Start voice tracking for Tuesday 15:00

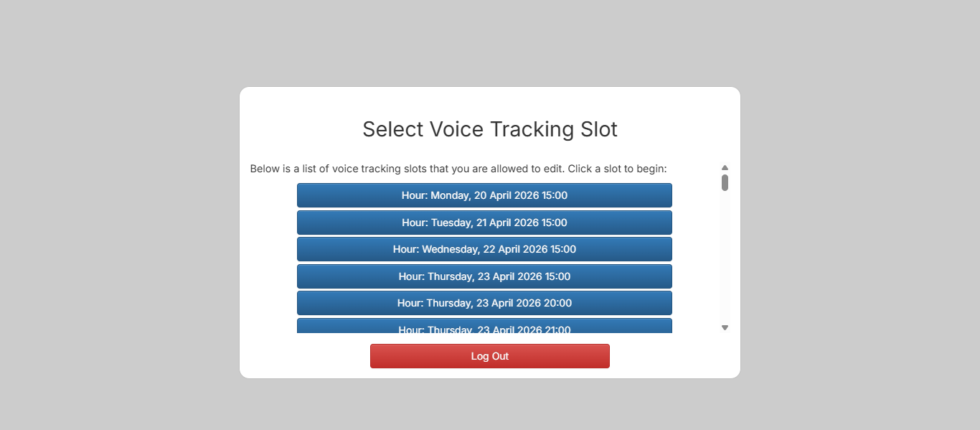pos(484,223)
